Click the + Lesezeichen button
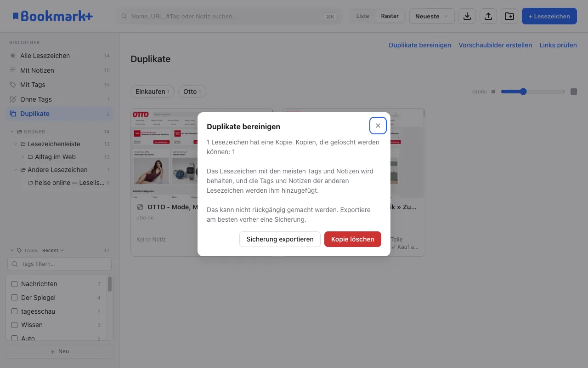 pos(549,16)
